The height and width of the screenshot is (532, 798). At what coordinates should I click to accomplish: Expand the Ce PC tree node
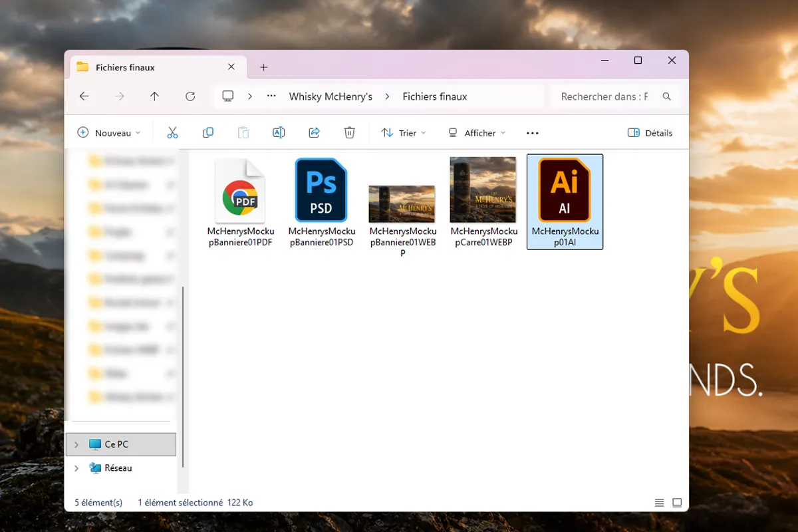76,444
